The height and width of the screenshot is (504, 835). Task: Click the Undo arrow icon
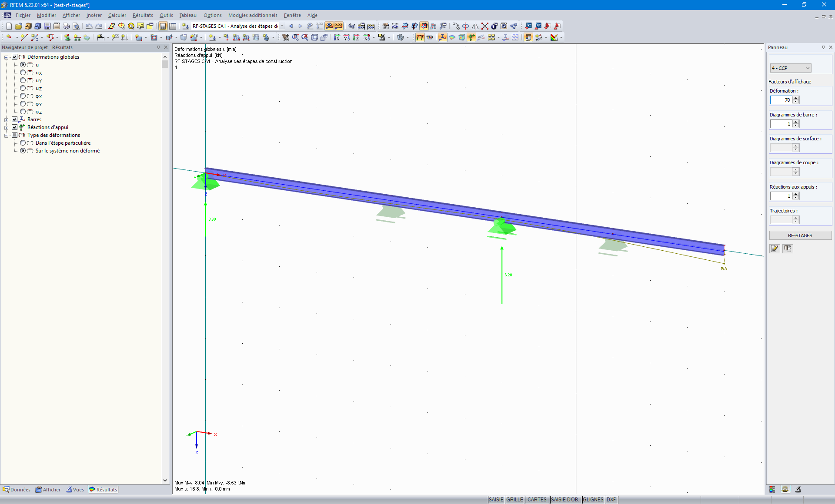89,26
